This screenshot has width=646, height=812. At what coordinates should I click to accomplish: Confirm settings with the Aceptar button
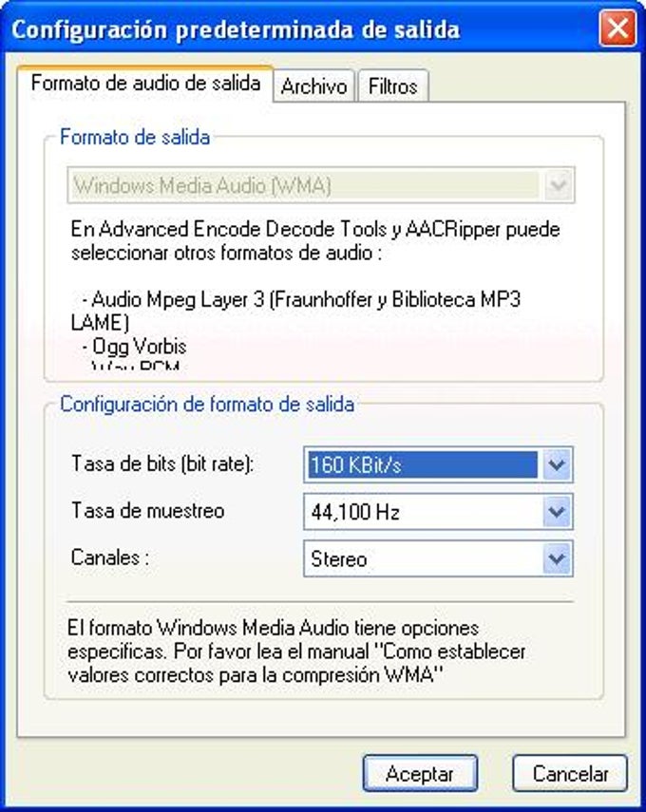click(420, 773)
